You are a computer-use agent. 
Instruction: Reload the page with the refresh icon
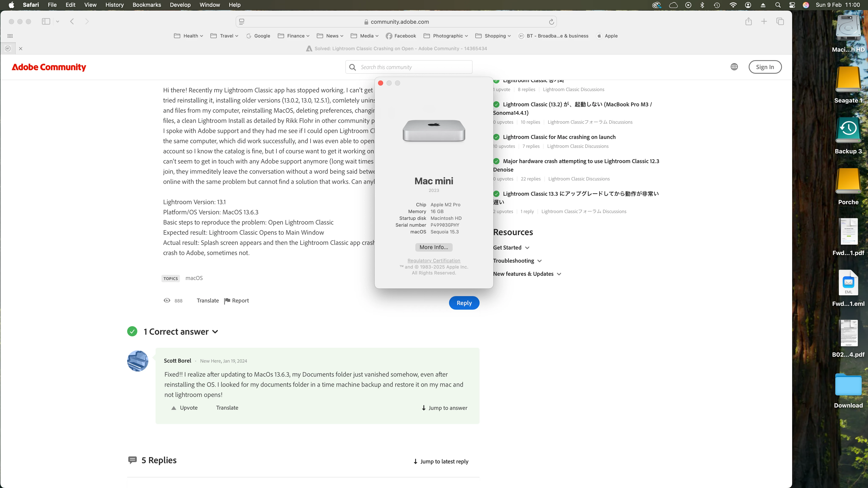(x=551, y=22)
